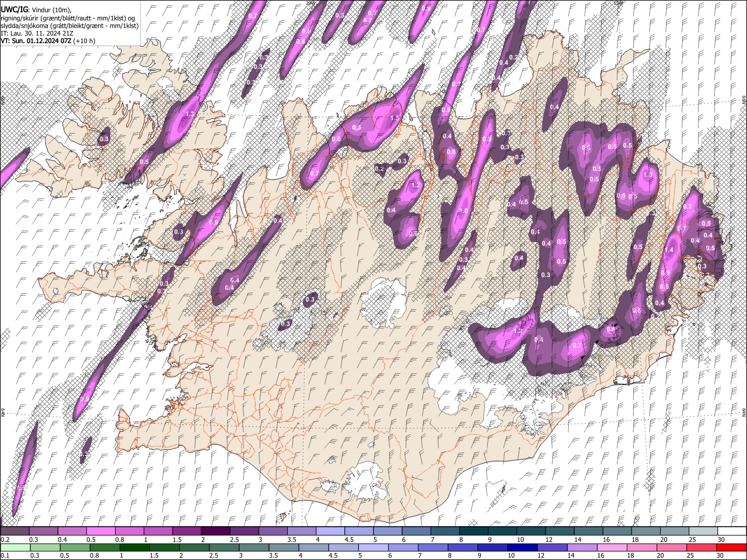Click lower legend swatch between 0.8 and 1
This screenshot has width=747, height=560.
coord(106,547)
